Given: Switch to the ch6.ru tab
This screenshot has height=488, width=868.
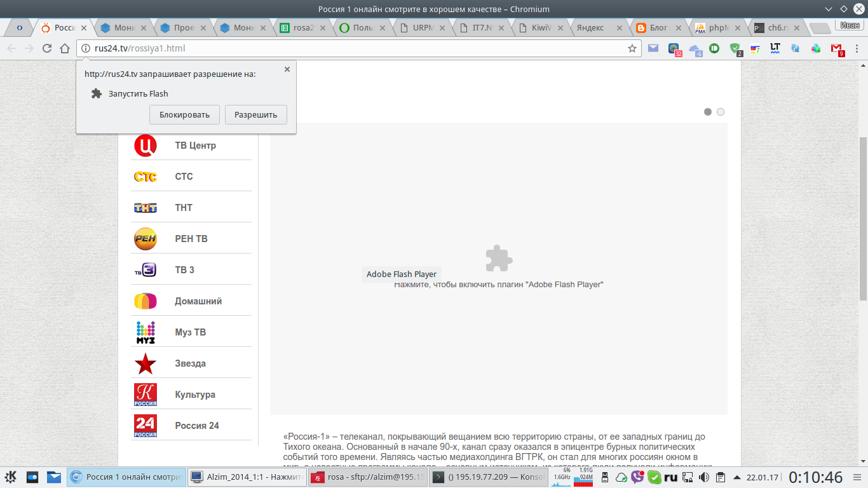Looking at the screenshot, I should tap(776, 28).
